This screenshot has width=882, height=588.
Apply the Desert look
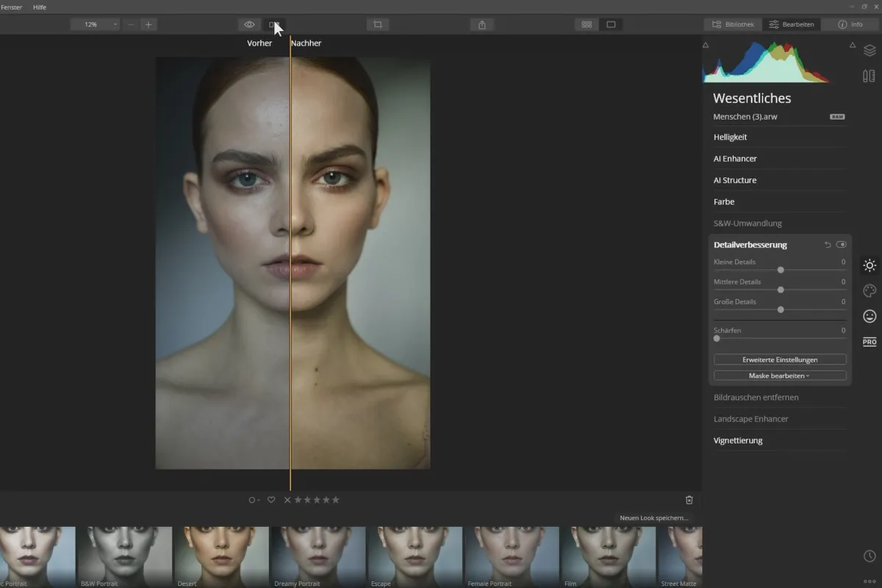pos(221,556)
